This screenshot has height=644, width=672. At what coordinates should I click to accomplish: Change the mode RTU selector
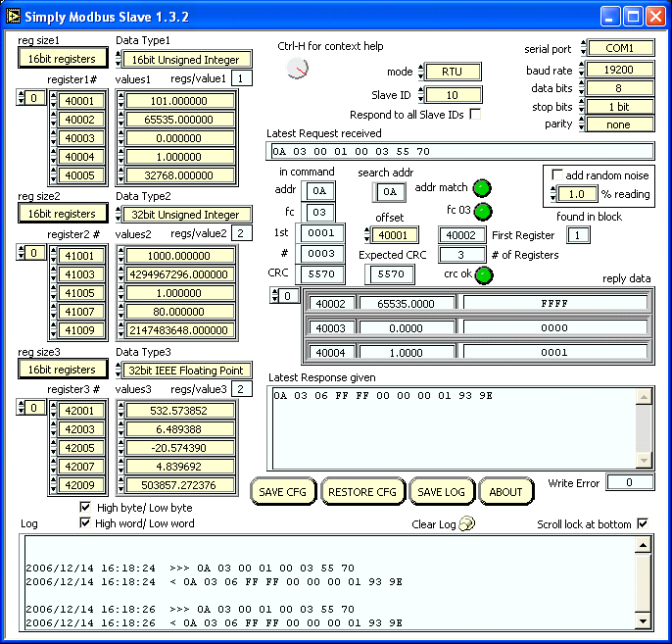click(x=453, y=72)
